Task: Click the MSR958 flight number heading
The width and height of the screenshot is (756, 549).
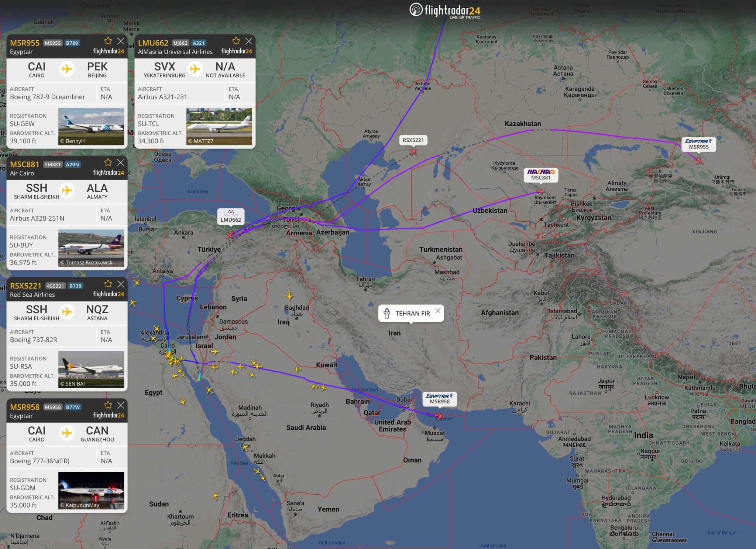Action: (24, 407)
